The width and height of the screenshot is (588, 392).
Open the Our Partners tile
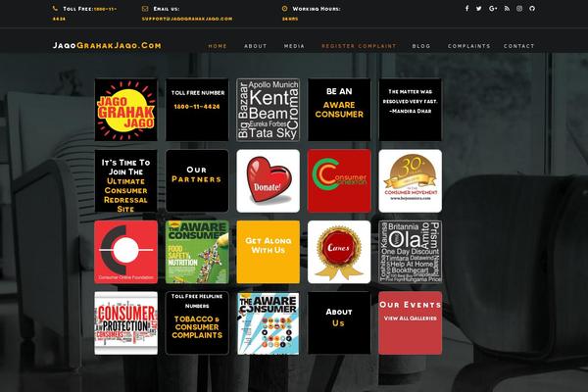click(x=197, y=180)
